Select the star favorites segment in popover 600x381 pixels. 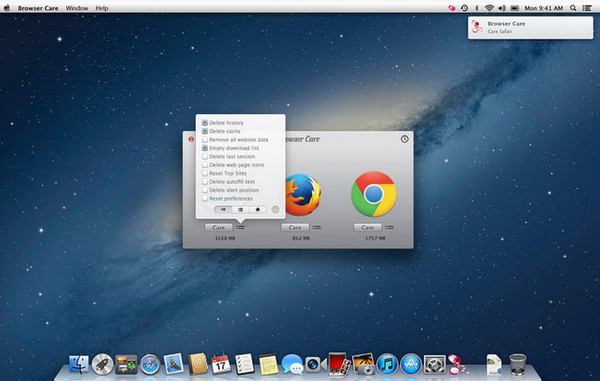[258, 210]
